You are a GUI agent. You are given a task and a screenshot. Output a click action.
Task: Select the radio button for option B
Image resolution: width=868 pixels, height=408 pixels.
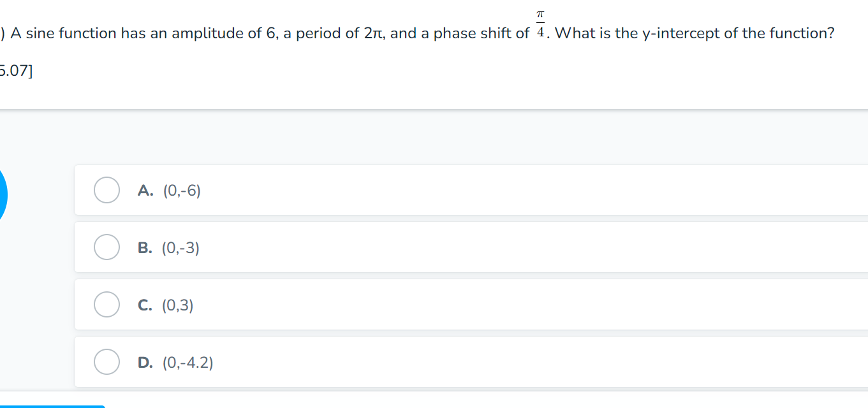[107, 247]
